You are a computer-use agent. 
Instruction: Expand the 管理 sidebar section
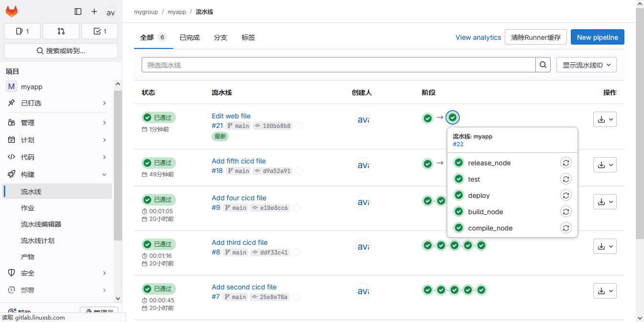coord(57,123)
